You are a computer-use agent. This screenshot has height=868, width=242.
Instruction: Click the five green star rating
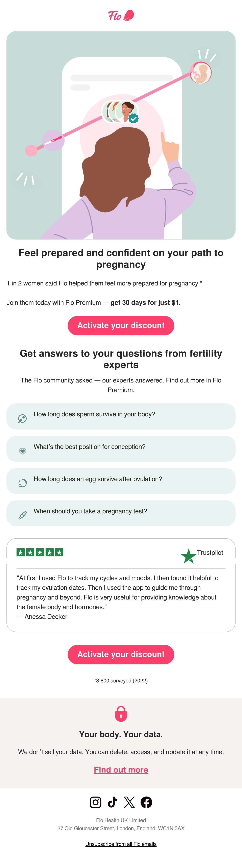40,552
